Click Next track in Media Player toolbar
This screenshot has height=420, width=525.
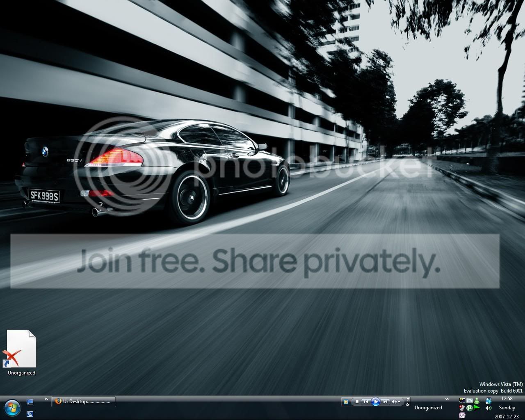point(385,402)
